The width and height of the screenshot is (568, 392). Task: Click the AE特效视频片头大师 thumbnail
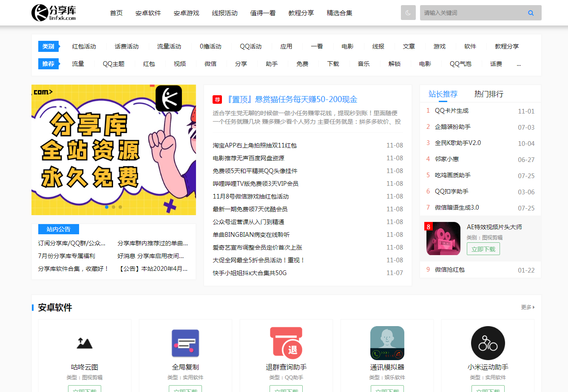click(x=443, y=239)
